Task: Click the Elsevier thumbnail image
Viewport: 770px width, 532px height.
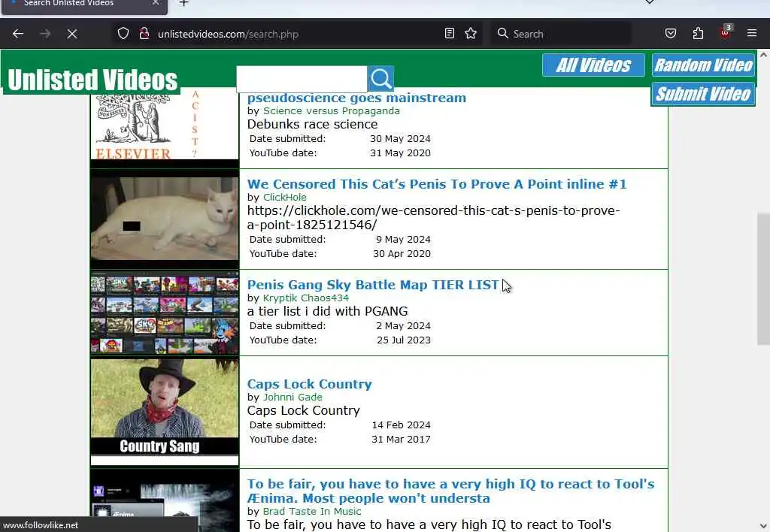Action: point(165,125)
